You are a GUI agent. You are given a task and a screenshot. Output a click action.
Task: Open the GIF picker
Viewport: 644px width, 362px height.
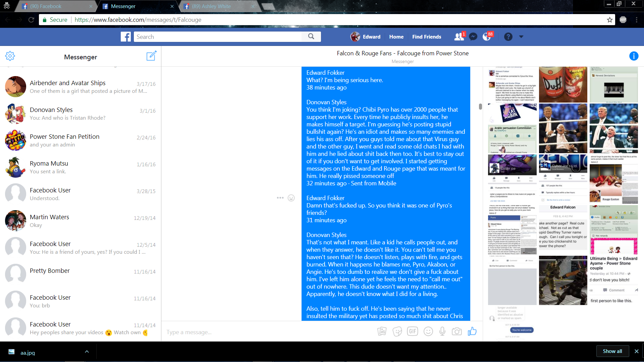412,331
